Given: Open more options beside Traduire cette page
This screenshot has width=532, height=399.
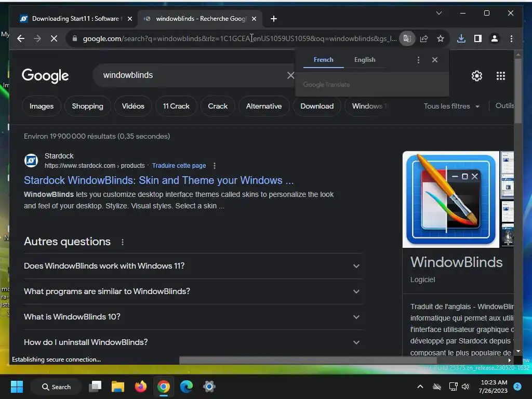Looking at the screenshot, I should (x=214, y=166).
